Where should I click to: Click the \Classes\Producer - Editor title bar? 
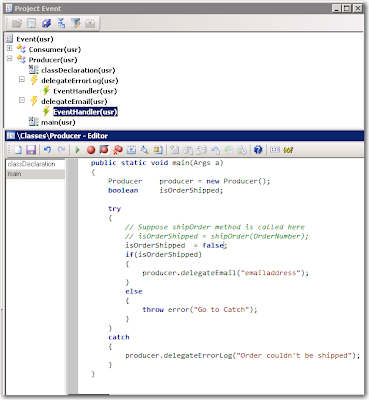[184, 136]
